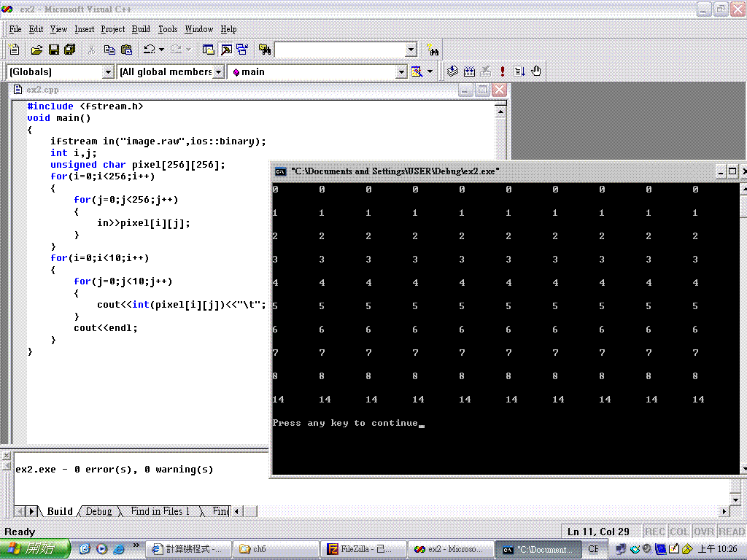This screenshot has width=747, height=560.
Task: Run the program with the red exclamation icon
Action: click(503, 71)
